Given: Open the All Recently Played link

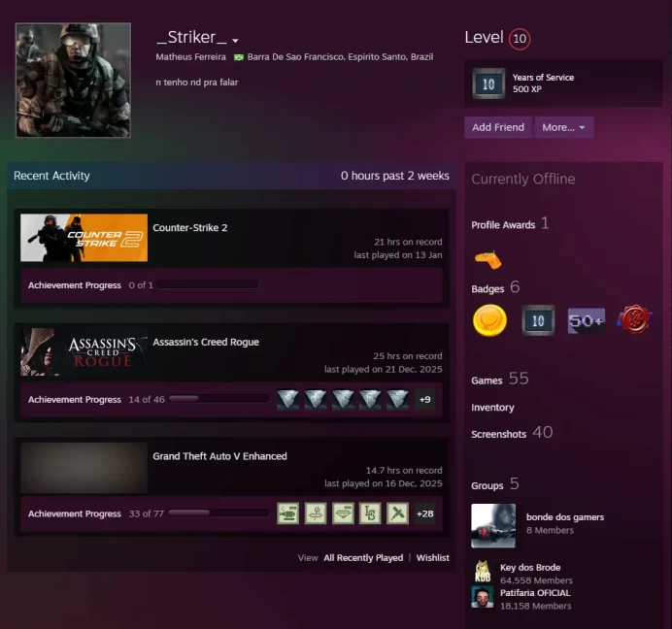Looking at the screenshot, I should [x=363, y=558].
